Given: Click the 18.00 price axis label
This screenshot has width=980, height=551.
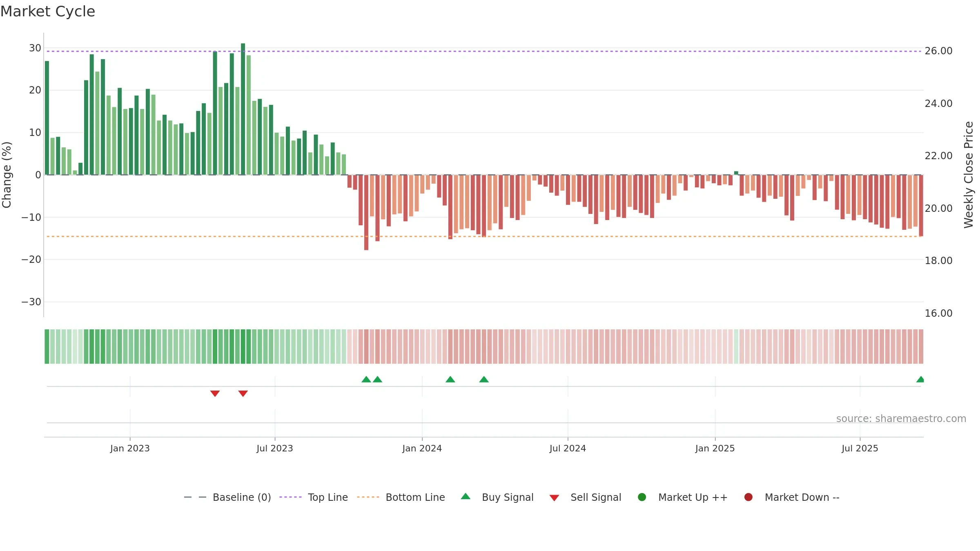Looking at the screenshot, I should click(938, 261).
